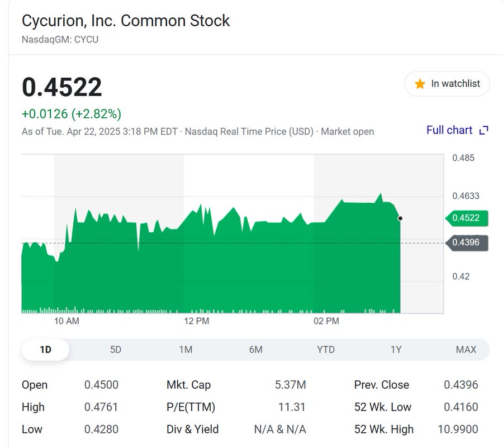Click the 52 Wk. Low value 0.4160

461,407
